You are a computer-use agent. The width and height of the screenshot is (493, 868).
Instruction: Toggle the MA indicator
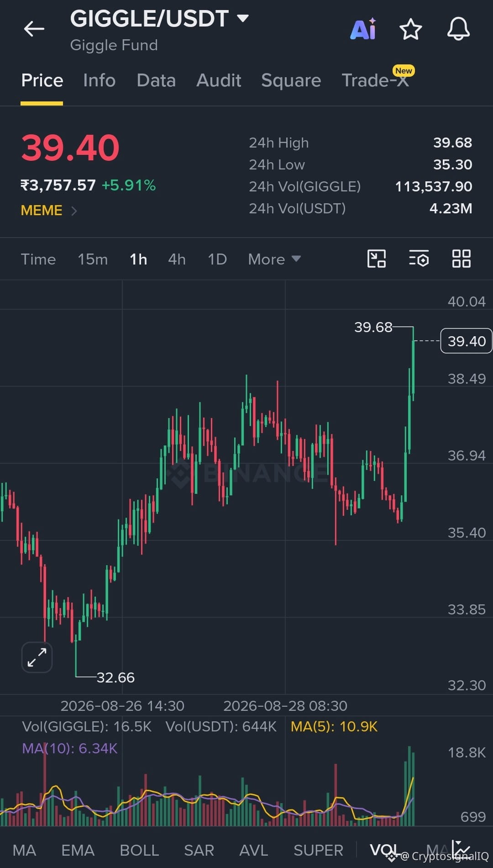[24, 850]
